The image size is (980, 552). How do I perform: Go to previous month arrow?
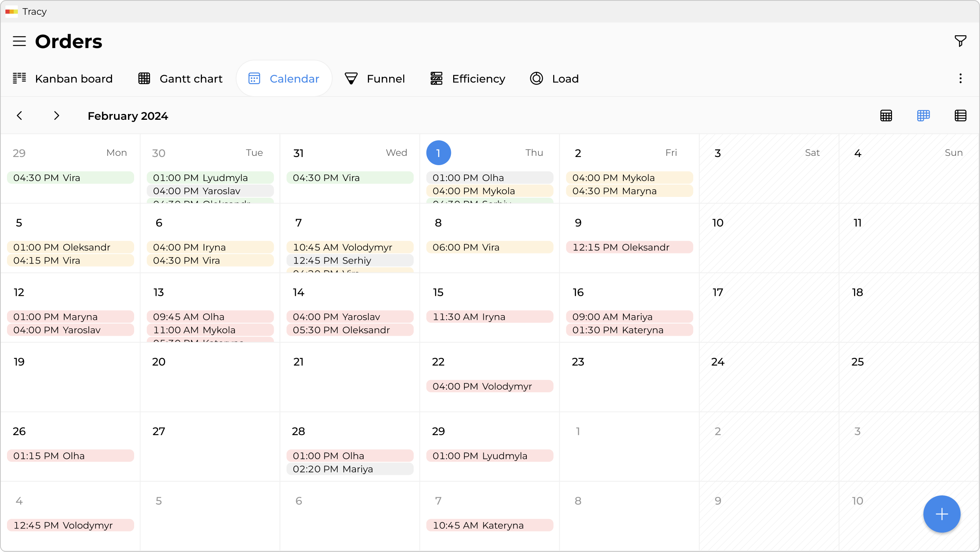19,116
